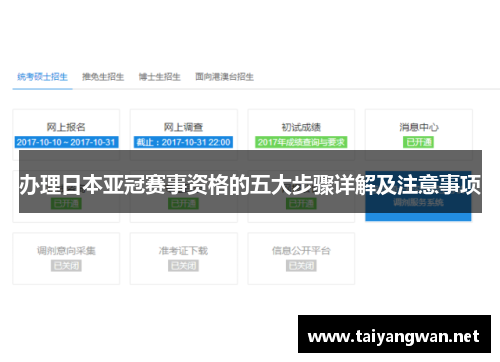
Task: Open the 消息中心 card title
Action: pyautogui.click(x=419, y=127)
